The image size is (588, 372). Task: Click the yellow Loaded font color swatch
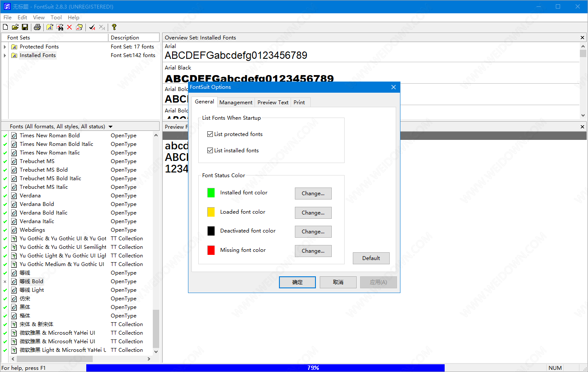click(x=211, y=212)
